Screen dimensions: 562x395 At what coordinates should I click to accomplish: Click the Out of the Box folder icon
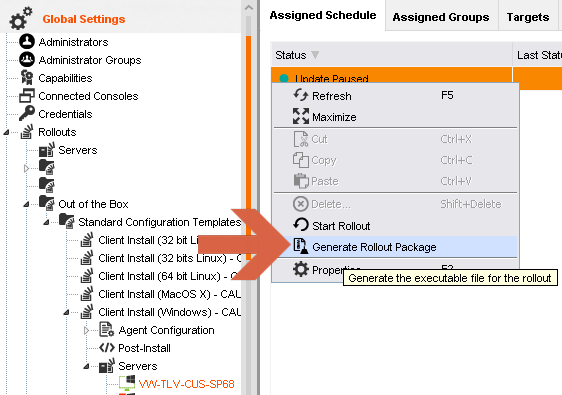tap(47, 203)
